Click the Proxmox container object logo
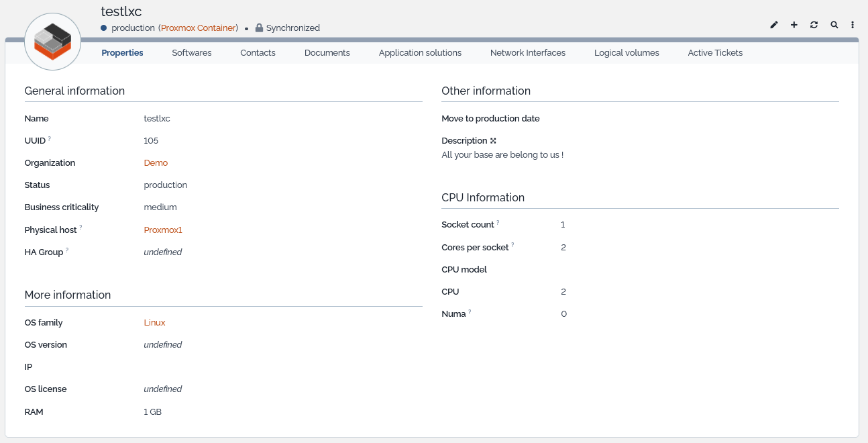Screen dimensions: 868x443 point(52,42)
